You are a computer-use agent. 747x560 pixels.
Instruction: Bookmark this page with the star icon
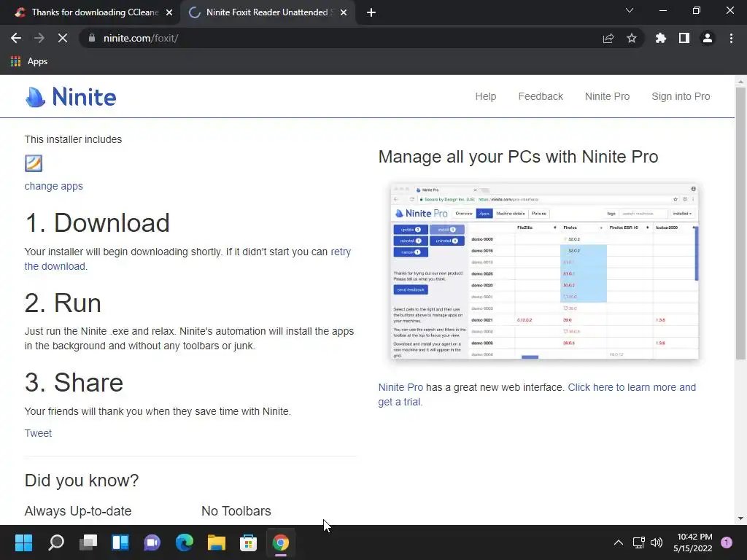[632, 38]
